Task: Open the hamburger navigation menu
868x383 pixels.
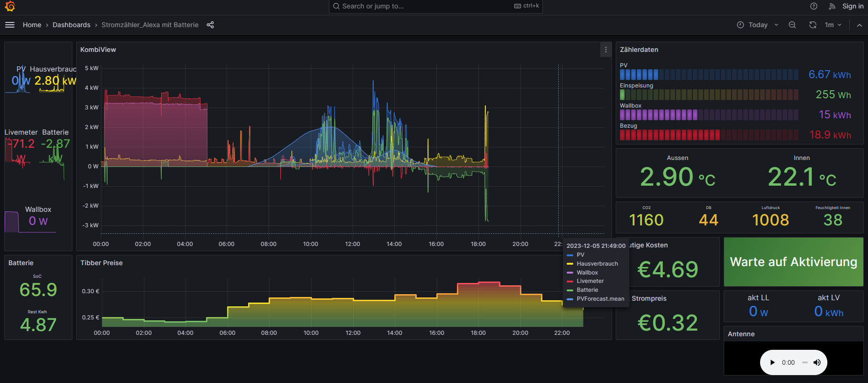Action: (10, 25)
